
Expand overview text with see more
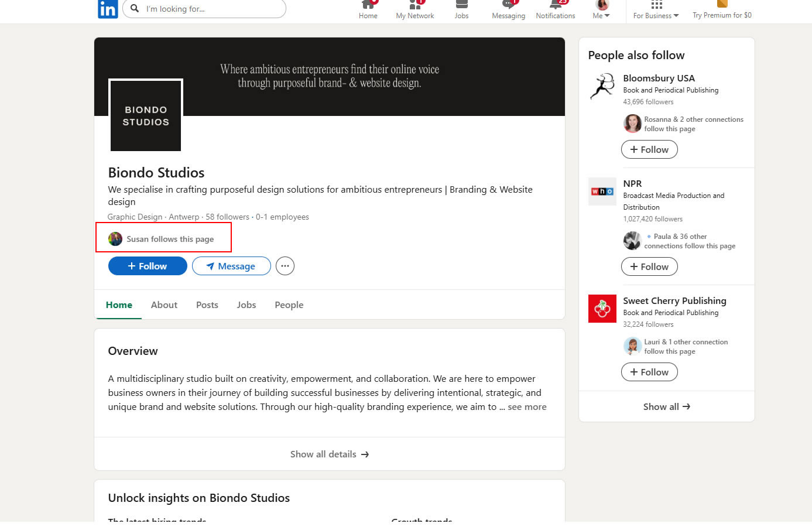pyautogui.click(x=527, y=407)
